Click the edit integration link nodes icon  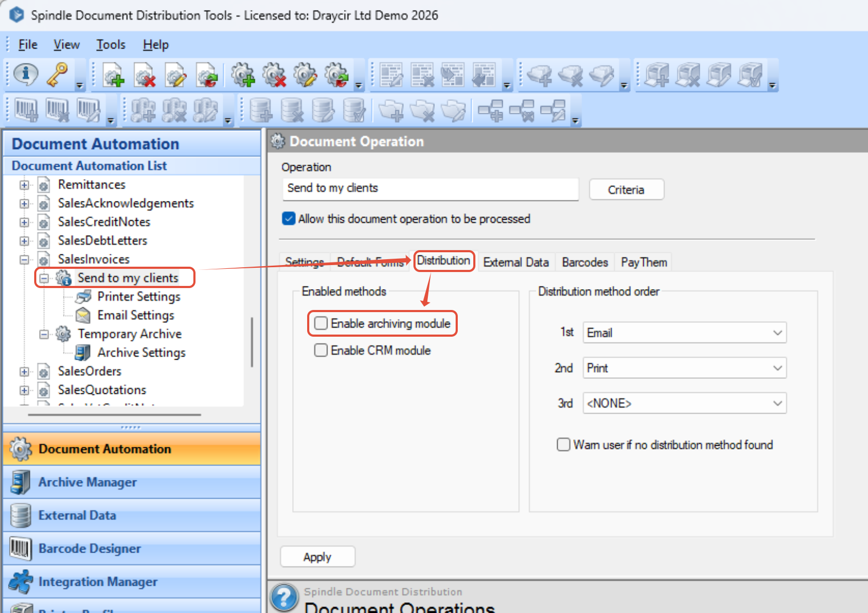point(553,110)
